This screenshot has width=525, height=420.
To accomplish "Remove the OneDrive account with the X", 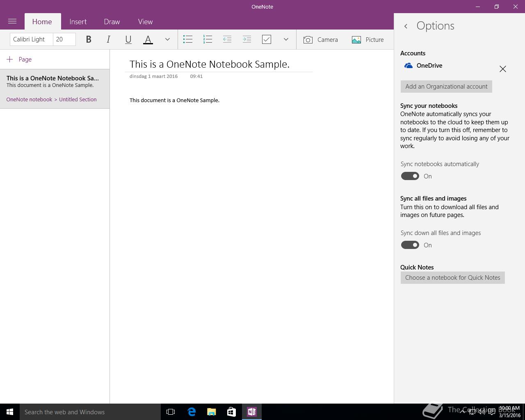I will pos(503,69).
